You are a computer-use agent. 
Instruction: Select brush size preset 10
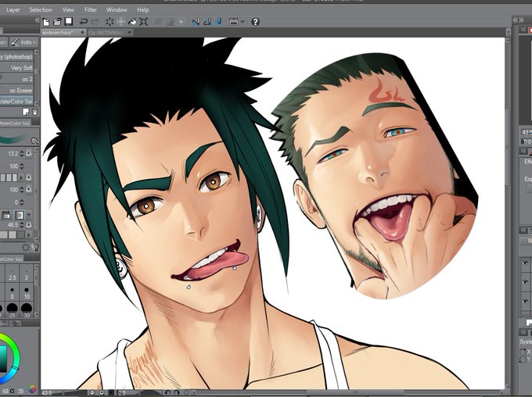coord(27,292)
